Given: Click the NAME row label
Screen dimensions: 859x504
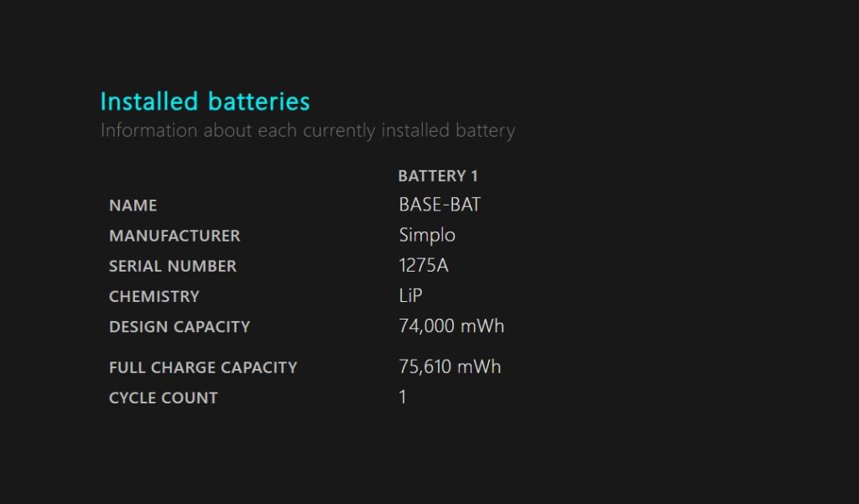Looking at the screenshot, I should click(133, 205).
